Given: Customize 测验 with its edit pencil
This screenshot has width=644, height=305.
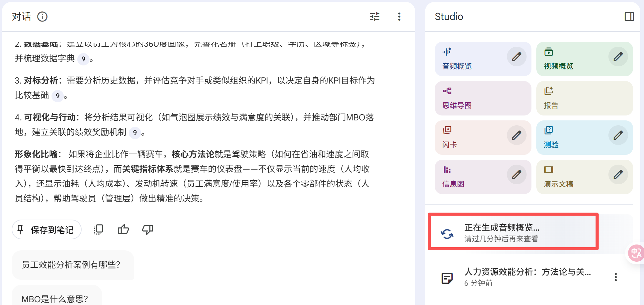Looking at the screenshot, I should tap(618, 135).
